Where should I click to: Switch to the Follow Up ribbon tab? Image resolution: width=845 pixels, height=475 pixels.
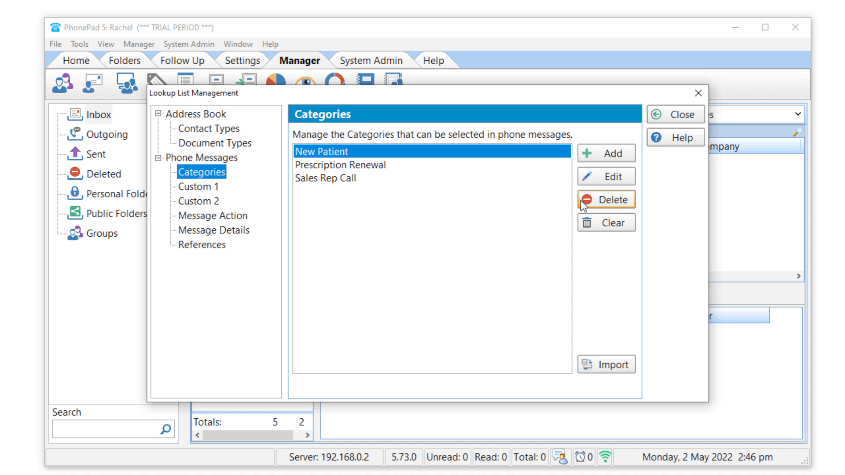pos(182,60)
